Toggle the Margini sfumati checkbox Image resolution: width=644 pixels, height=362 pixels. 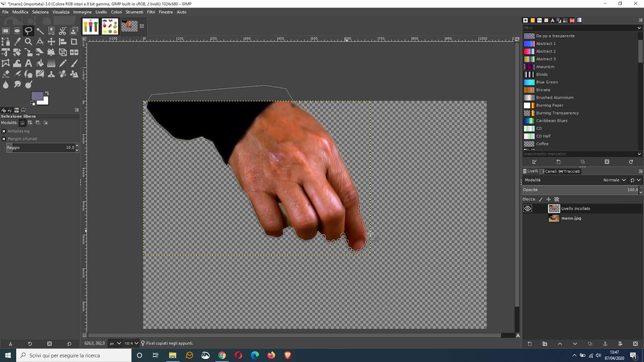click(4, 139)
